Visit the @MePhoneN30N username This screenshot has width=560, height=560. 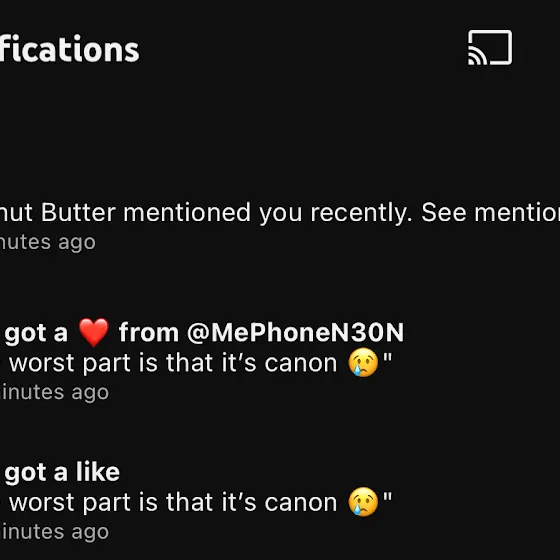295,333
